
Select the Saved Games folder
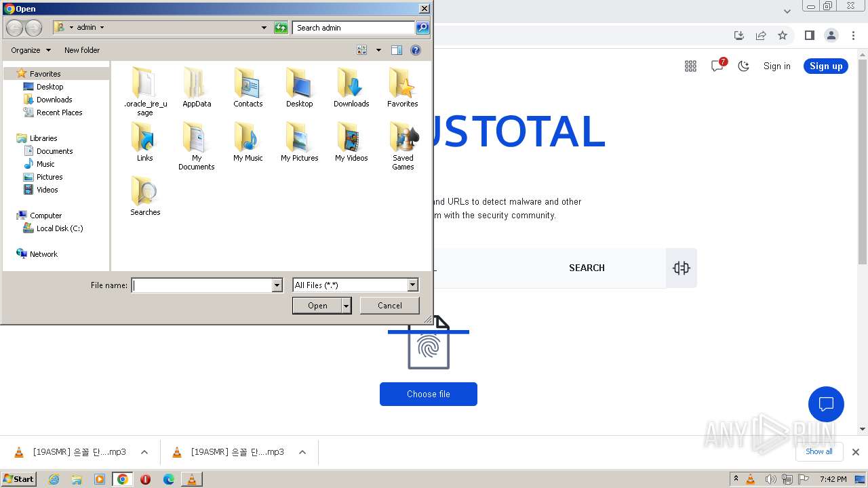[403, 145]
